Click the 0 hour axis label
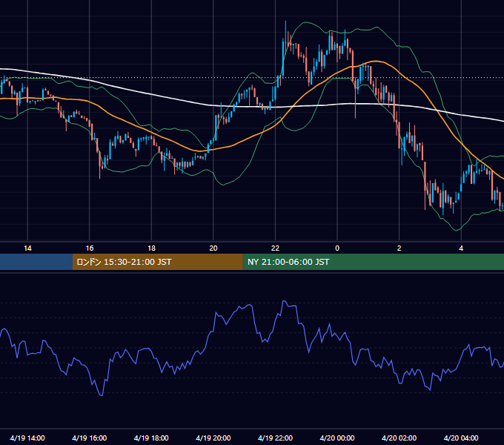Screen dimensions: 504x445 (337, 248)
